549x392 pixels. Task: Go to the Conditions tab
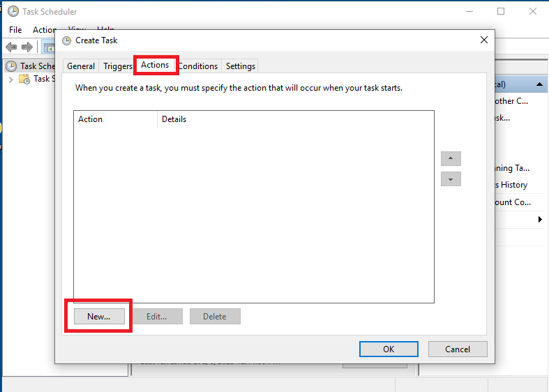pos(199,66)
